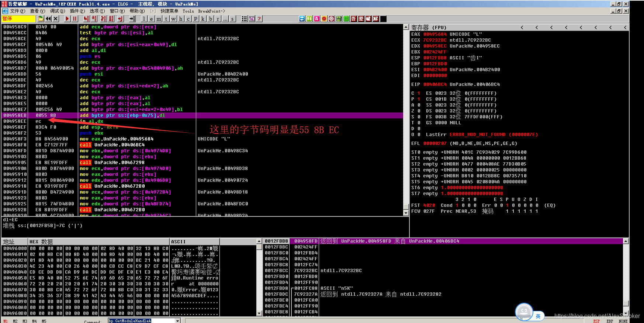This screenshot has width=644, height=323.
Task: Open the 插件(P) menu
Action: click(77, 11)
